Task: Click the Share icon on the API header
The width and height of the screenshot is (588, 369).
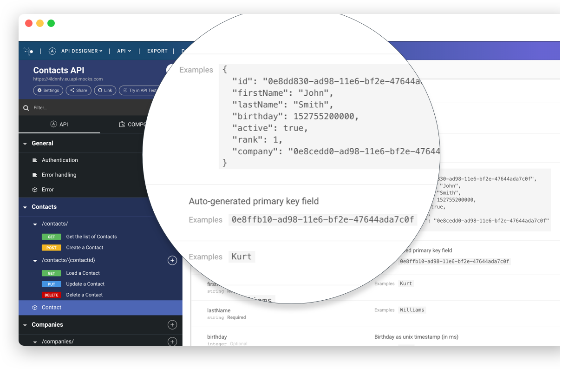Action: [73, 90]
